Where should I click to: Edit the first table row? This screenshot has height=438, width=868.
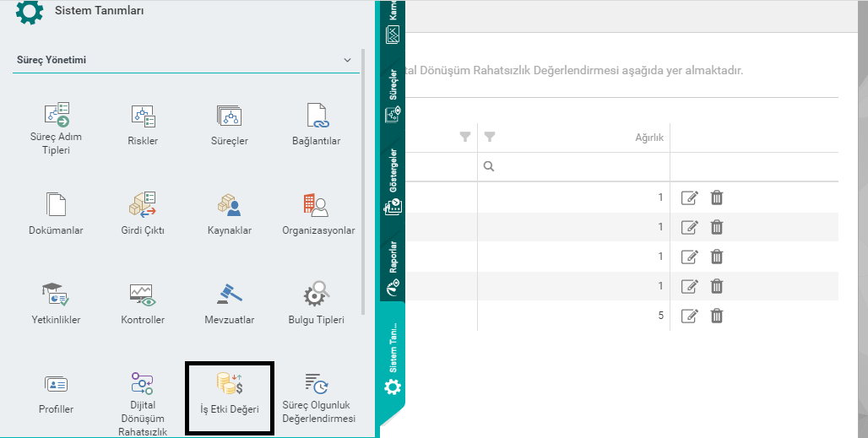689,198
